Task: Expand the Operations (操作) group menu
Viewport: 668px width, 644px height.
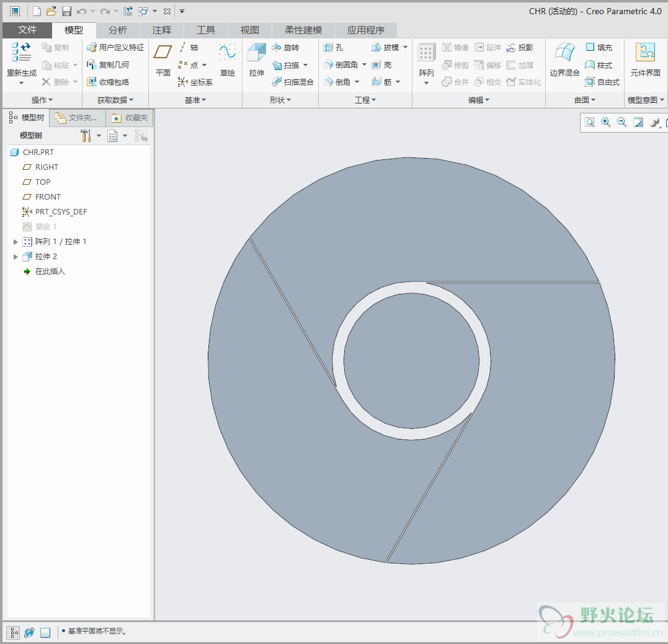Action: point(42,100)
